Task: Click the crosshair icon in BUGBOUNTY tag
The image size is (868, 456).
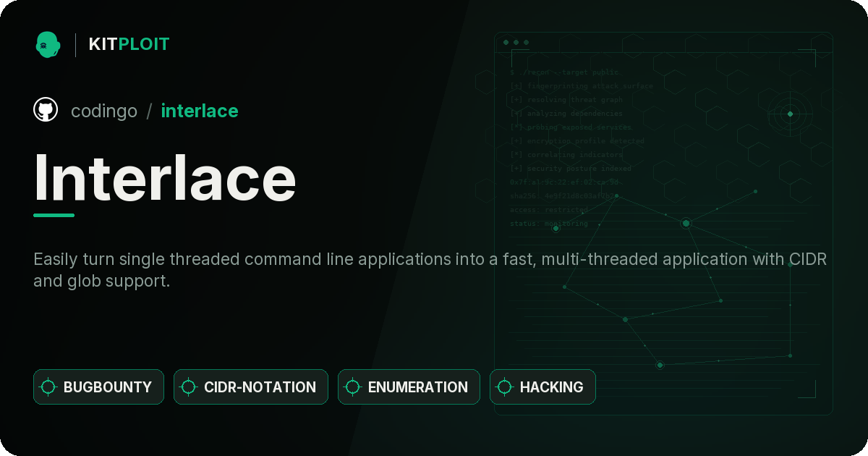Action: coord(48,387)
